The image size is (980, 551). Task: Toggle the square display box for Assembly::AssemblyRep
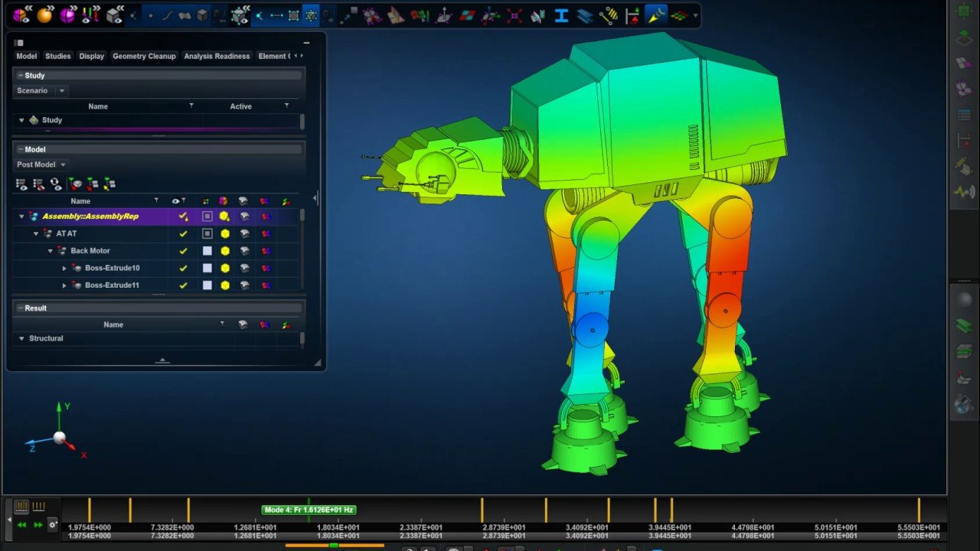(x=207, y=217)
